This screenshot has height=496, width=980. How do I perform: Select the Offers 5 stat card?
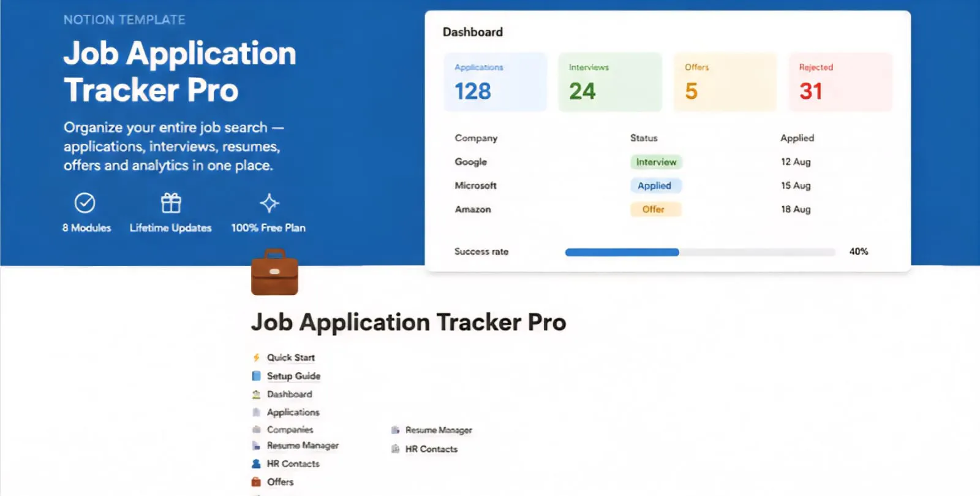point(725,82)
